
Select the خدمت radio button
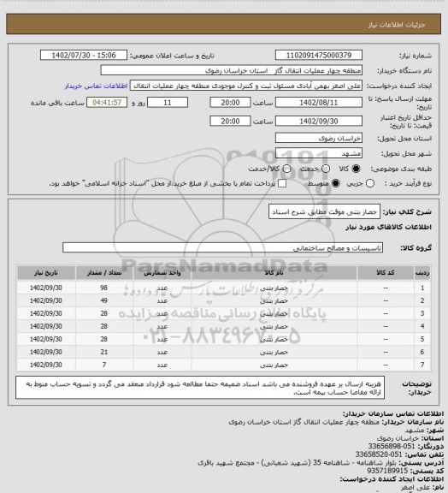[326, 169]
